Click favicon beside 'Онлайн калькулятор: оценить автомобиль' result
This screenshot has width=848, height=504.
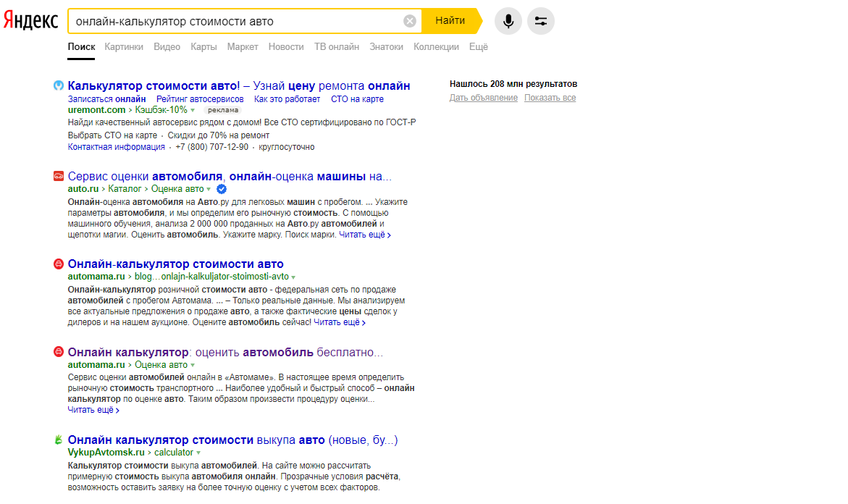[59, 351]
